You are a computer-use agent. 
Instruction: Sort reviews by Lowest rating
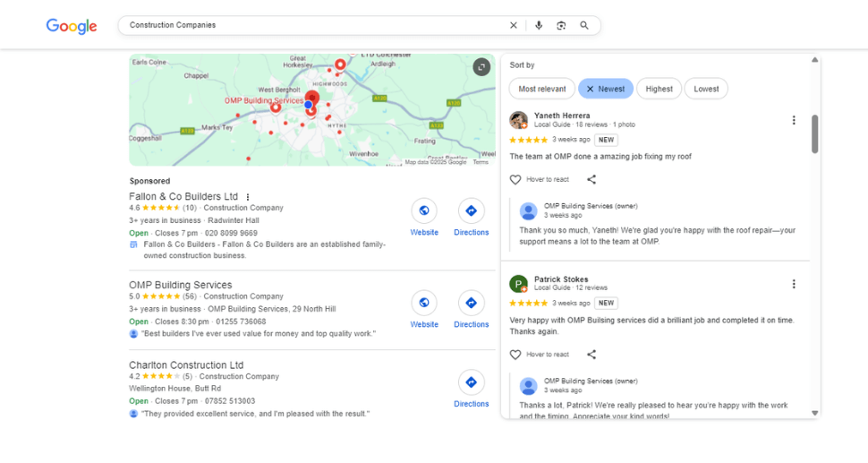coord(706,89)
